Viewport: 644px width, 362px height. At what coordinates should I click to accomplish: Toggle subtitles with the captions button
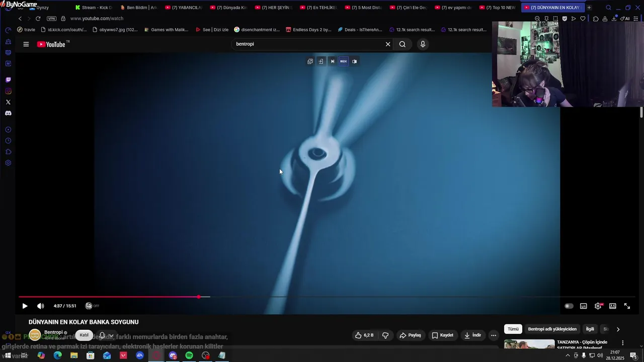point(584,306)
